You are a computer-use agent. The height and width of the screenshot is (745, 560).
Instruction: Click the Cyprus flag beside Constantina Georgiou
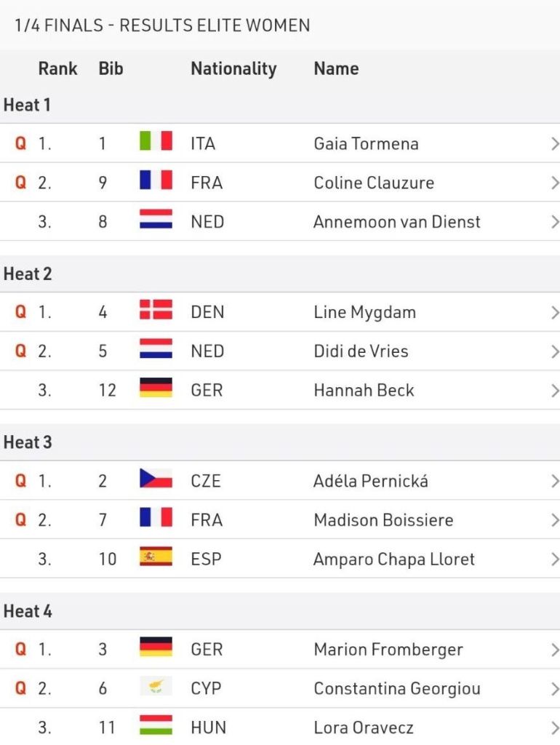(x=156, y=688)
